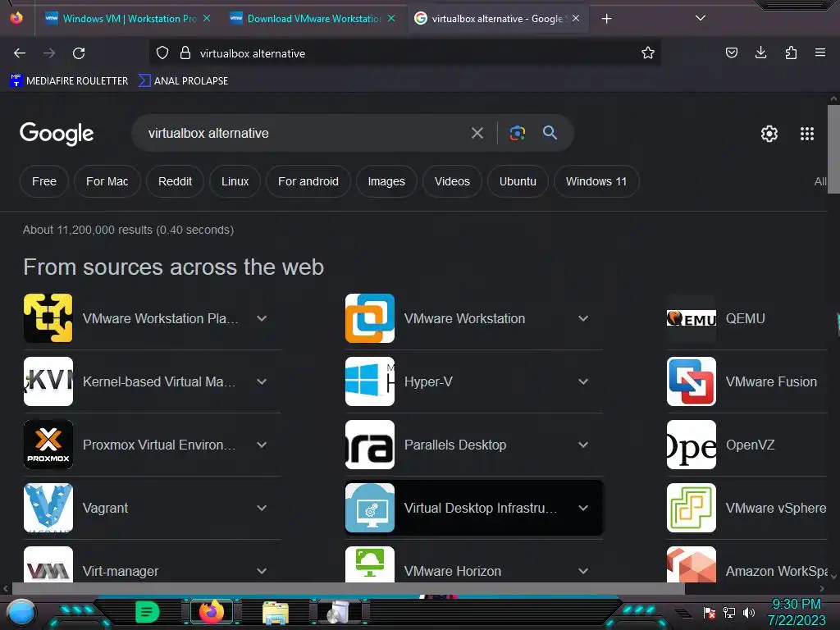Go back to the previous page
The height and width of the screenshot is (630, 840).
tap(20, 53)
